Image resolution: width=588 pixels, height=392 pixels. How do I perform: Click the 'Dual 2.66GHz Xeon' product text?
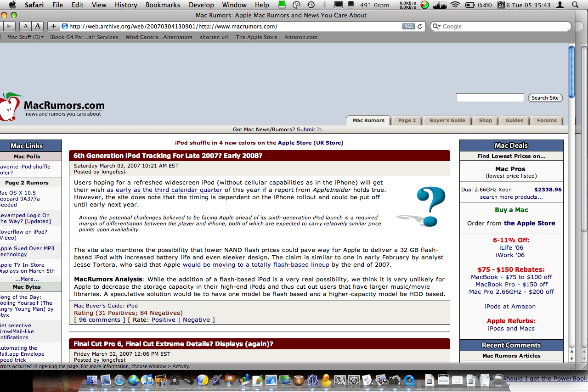tap(486, 190)
